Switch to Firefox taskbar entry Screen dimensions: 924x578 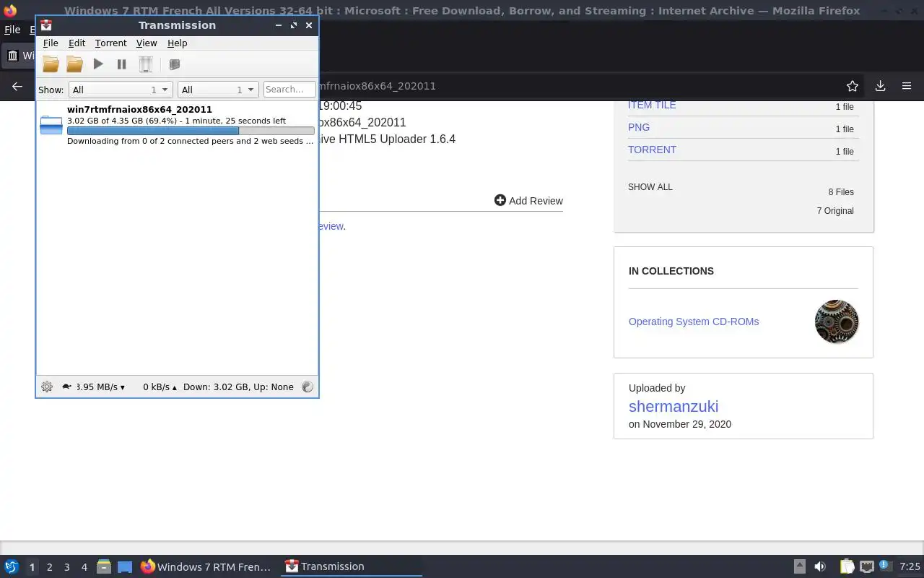pyautogui.click(x=206, y=567)
